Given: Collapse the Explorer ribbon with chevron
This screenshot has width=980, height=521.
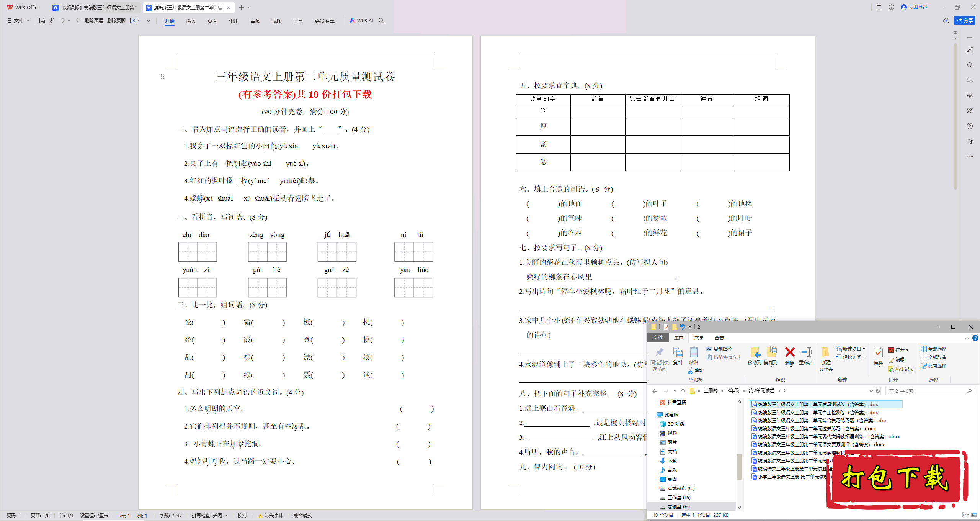Looking at the screenshot, I should pos(967,338).
